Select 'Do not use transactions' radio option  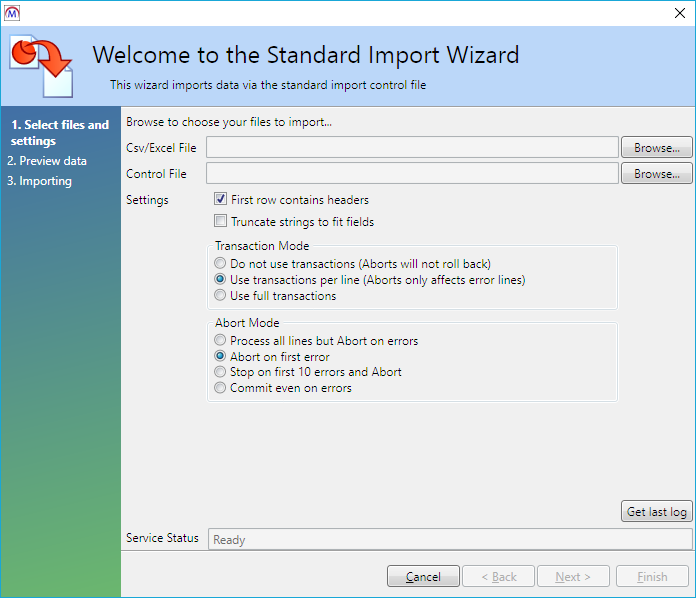(x=221, y=264)
